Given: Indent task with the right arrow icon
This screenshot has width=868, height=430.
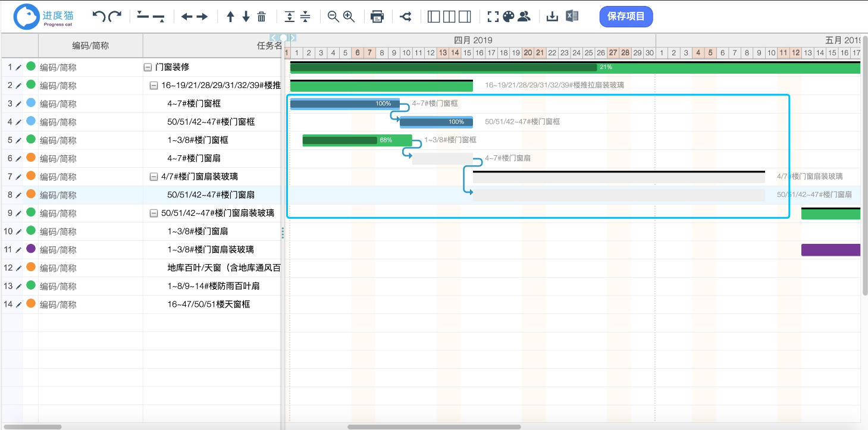Looking at the screenshot, I should tap(202, 17).
